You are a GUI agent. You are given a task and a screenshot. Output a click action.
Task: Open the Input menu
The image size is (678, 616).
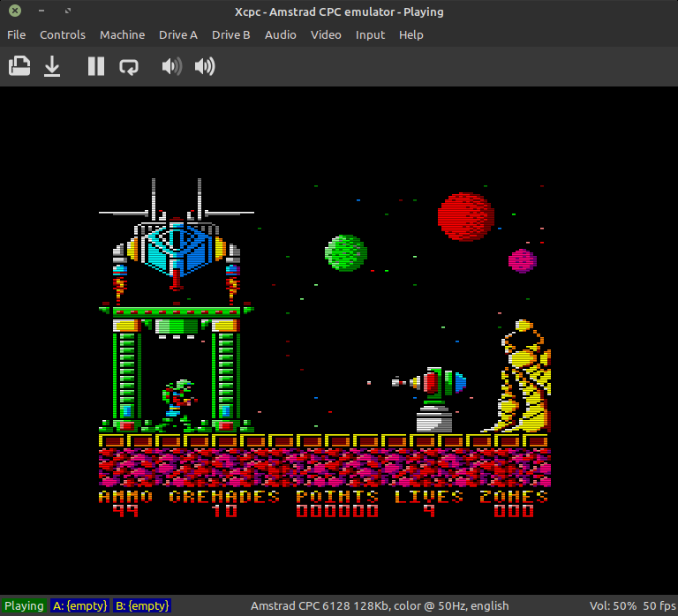[x=370, y=35]
